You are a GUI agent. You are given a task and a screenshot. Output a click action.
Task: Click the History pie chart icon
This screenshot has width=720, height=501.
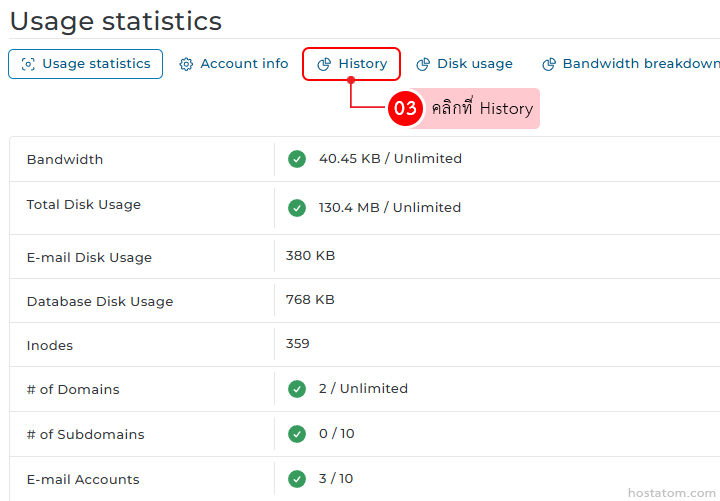tap(324, 64)
